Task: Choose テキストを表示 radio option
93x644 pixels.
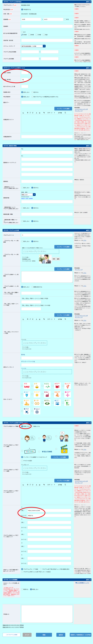Action: coord(22,461)
